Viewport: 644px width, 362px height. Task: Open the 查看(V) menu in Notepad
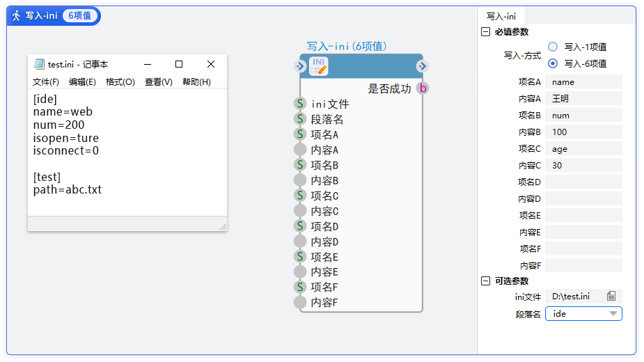[x=158, y=81]
